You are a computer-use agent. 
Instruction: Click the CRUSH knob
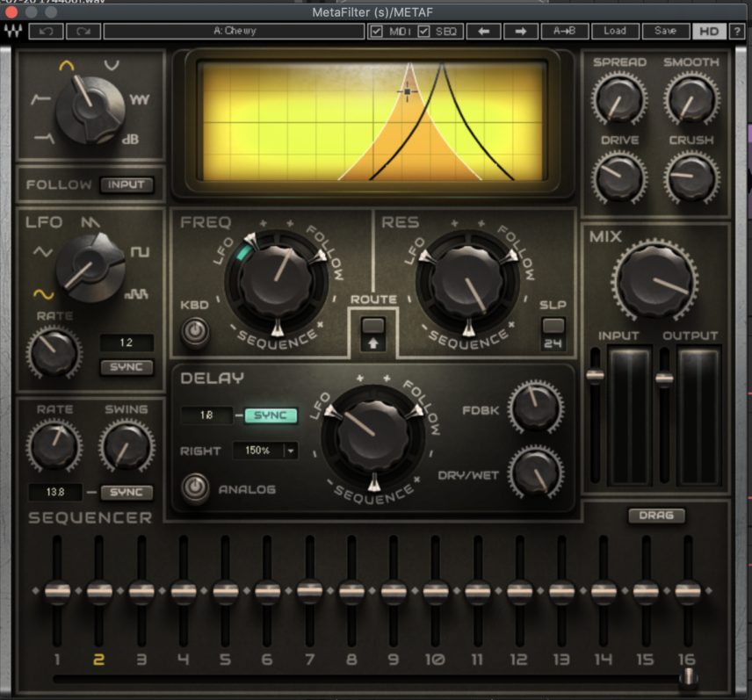(x=691, y=178)
